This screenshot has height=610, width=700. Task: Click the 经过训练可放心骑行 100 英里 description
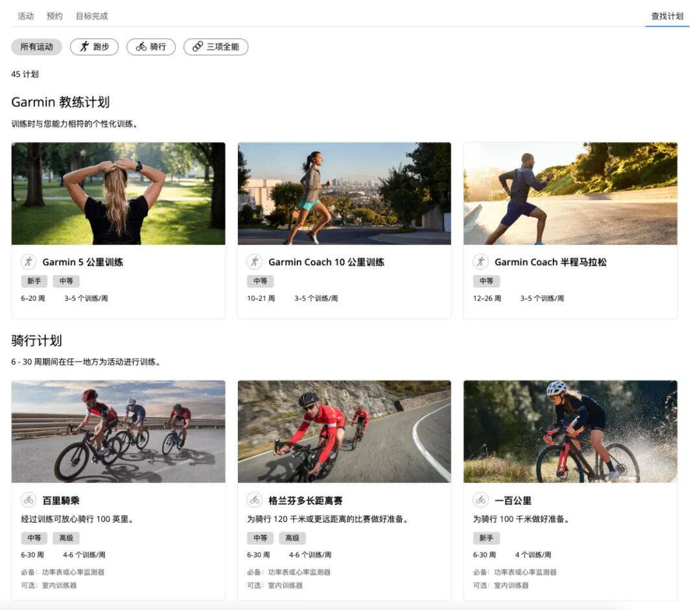tap(77, 519)
